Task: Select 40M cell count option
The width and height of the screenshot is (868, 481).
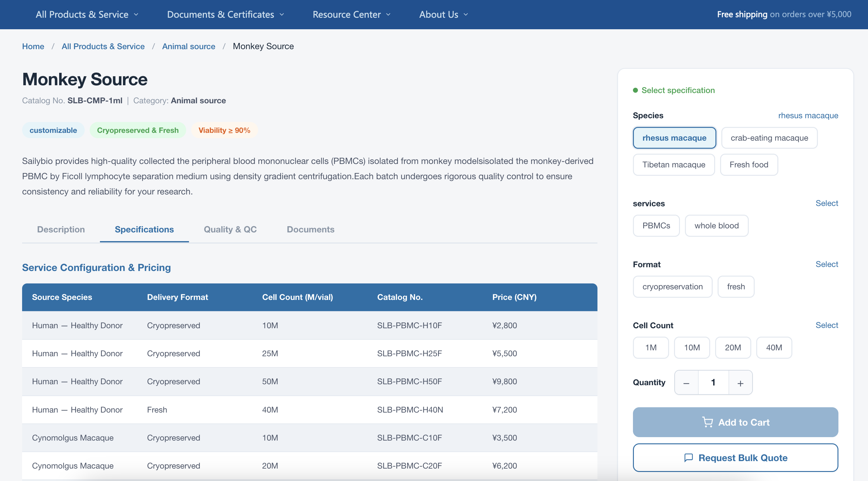Action: [x=774, y=348]
